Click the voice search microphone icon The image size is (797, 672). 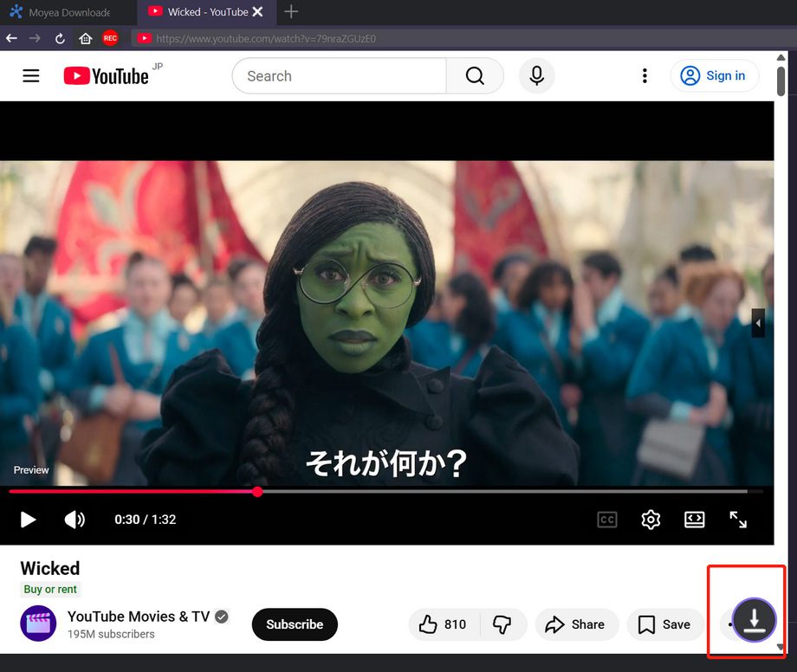pyautogui.click(x=536, y=76)
